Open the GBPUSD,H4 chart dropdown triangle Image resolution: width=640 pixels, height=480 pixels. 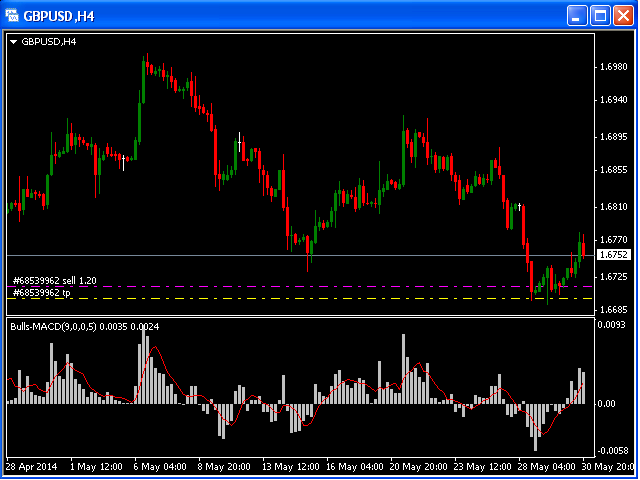(x=13, y=42)
